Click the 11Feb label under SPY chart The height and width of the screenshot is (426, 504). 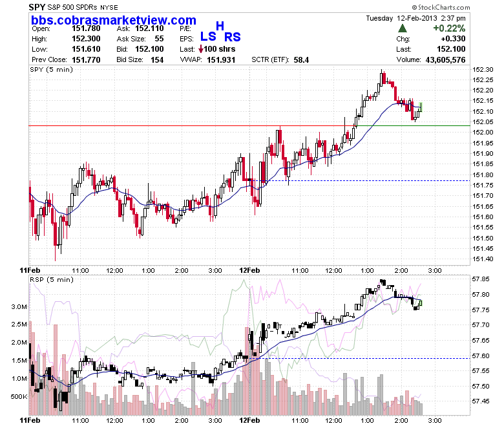[30, 270]
